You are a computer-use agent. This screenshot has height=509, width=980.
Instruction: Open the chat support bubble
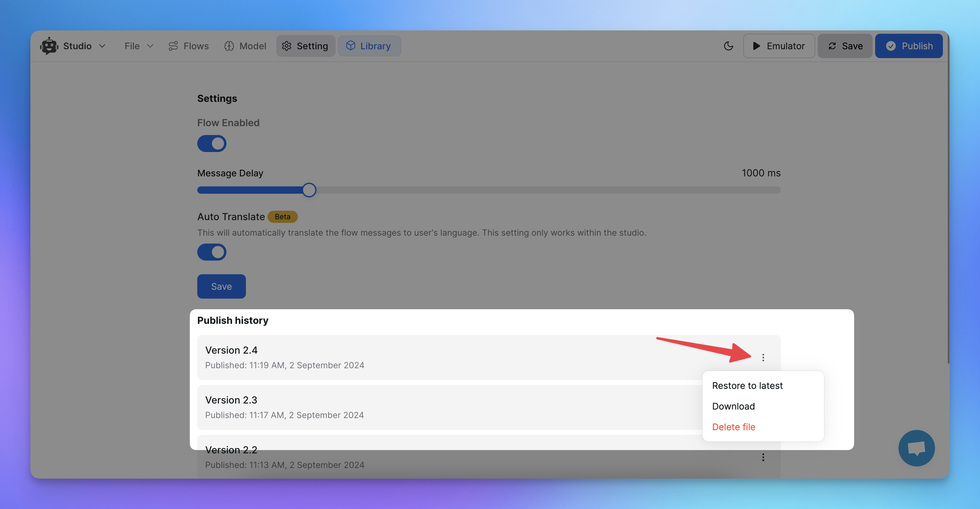tap(916, 448)
